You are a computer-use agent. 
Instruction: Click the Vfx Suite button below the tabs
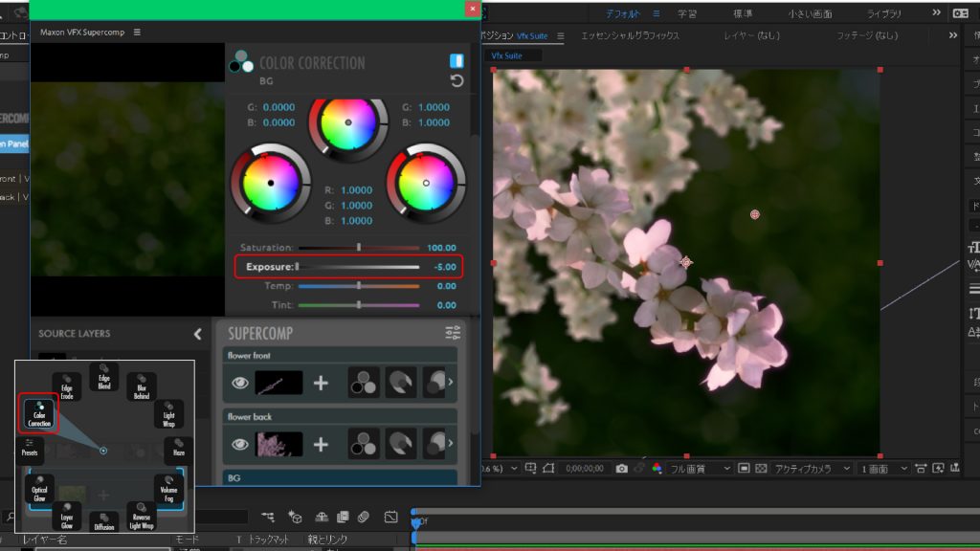(507, 55)
